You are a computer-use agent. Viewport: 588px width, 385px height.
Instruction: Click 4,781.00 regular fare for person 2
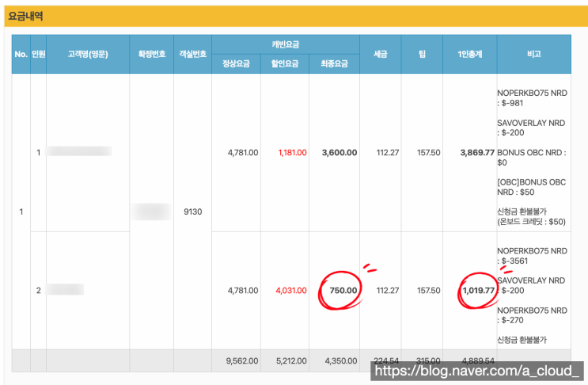click(243, 291)
